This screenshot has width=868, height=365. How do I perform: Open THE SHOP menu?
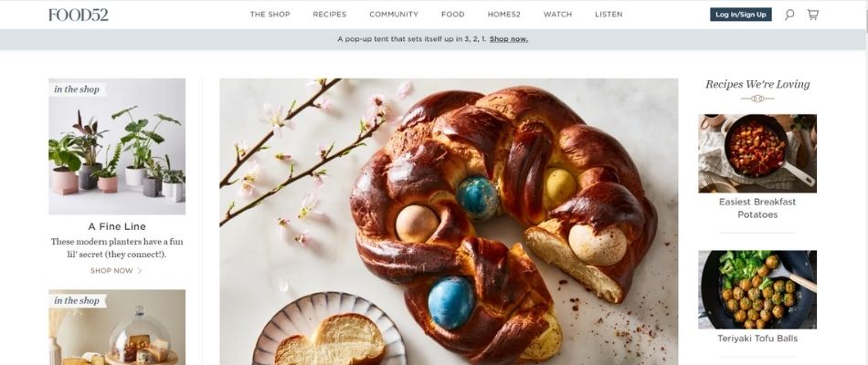point(270,15)
